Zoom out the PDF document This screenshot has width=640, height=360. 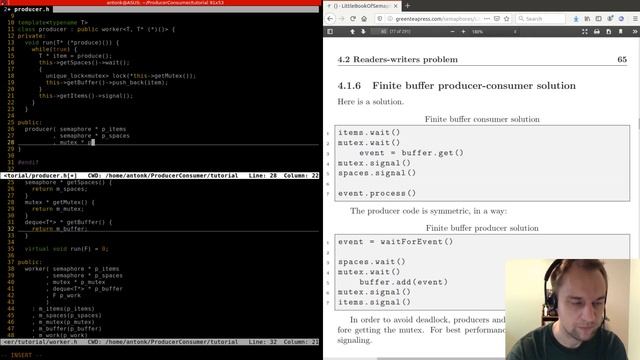[x=452, y=31]
